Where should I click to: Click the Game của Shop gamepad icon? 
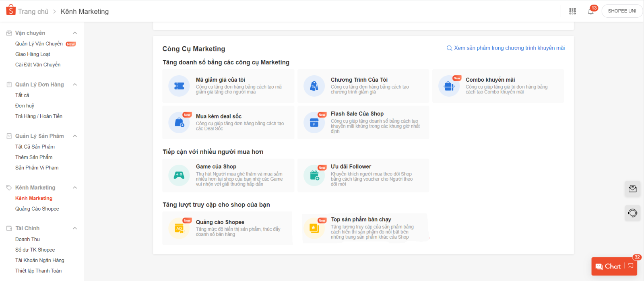179,175
